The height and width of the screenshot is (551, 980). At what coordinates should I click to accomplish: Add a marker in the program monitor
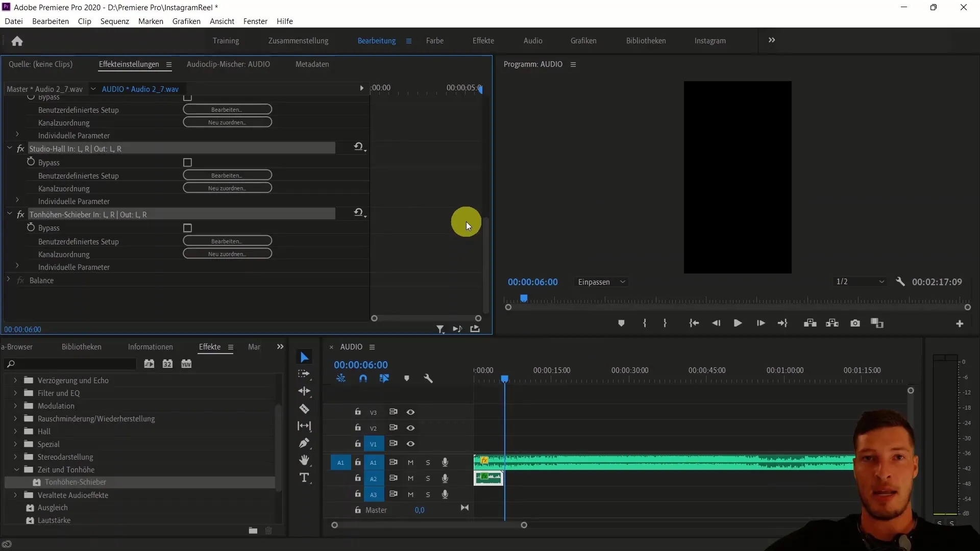[x=621, y=323]
